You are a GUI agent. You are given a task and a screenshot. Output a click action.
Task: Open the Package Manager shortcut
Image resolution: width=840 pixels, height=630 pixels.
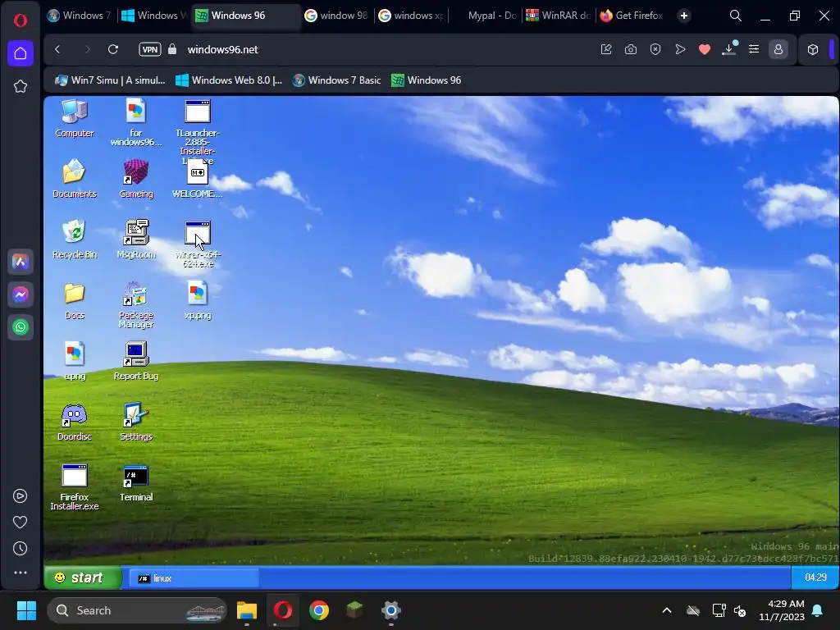(x=136, y=304)
